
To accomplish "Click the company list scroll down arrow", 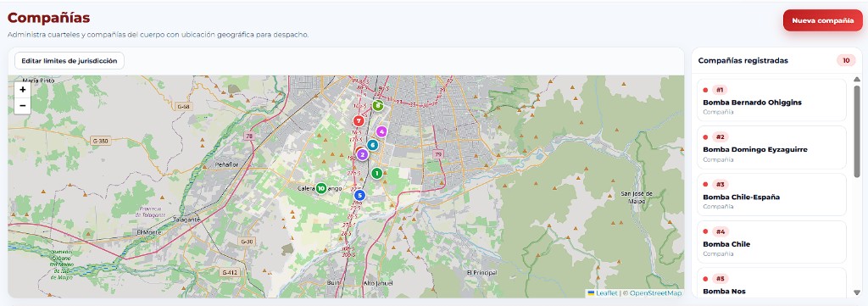I will point(857,292).
